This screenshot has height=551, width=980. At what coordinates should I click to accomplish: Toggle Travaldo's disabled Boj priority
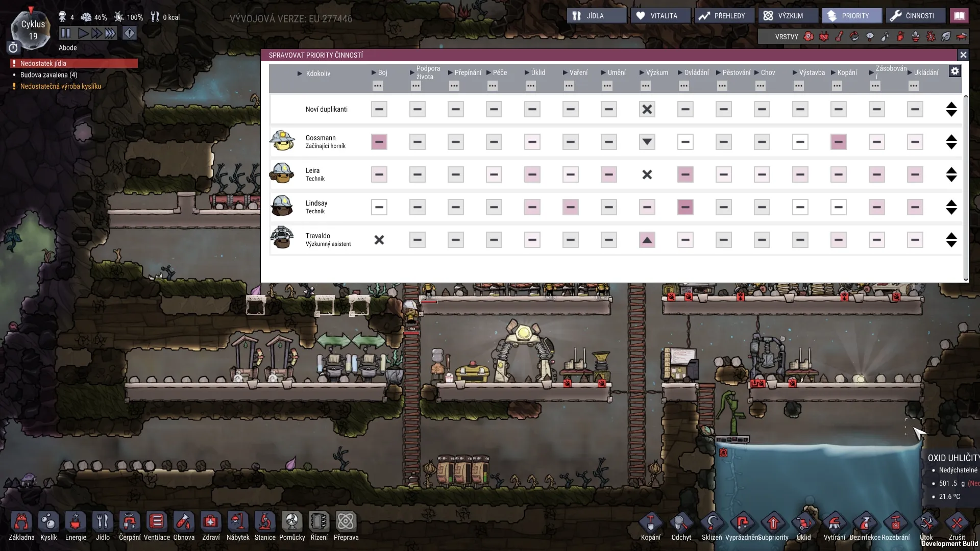click(x=379, y=240)
